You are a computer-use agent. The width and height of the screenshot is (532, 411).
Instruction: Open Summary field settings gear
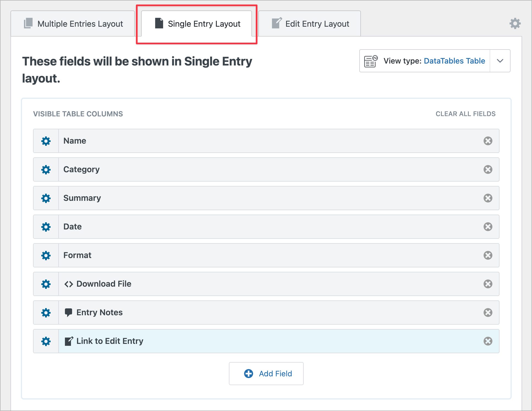46,198
